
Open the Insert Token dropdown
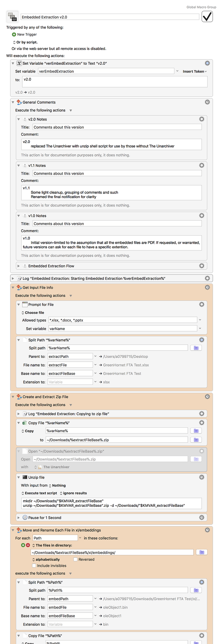[x=195, y=71]
